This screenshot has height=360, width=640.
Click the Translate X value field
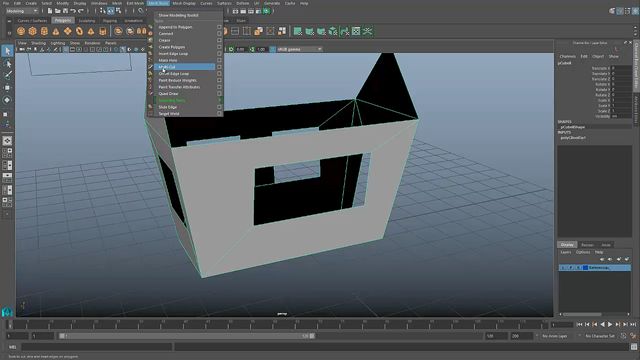[621, 68]
